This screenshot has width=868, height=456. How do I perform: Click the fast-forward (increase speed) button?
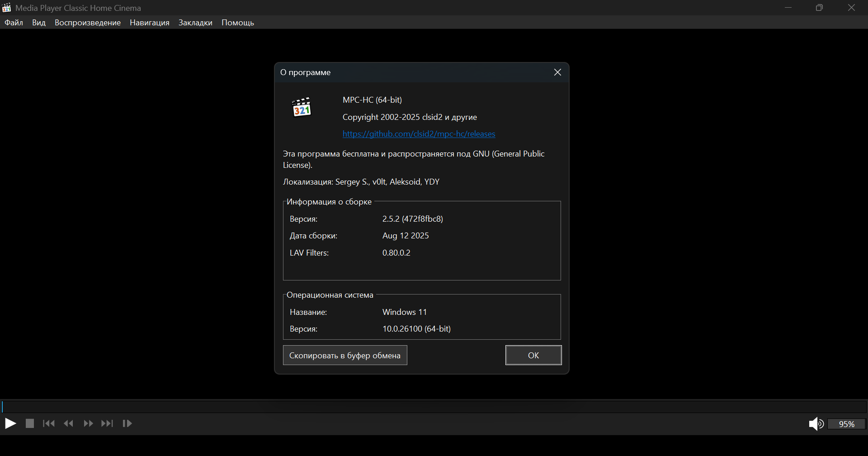[x=88, y=423]
